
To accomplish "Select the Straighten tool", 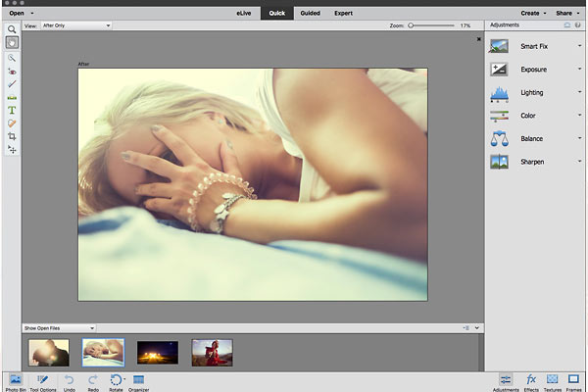I will click(12, 97).
